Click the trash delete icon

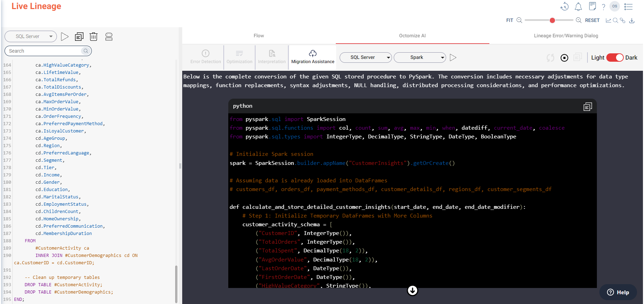(94, 37)
